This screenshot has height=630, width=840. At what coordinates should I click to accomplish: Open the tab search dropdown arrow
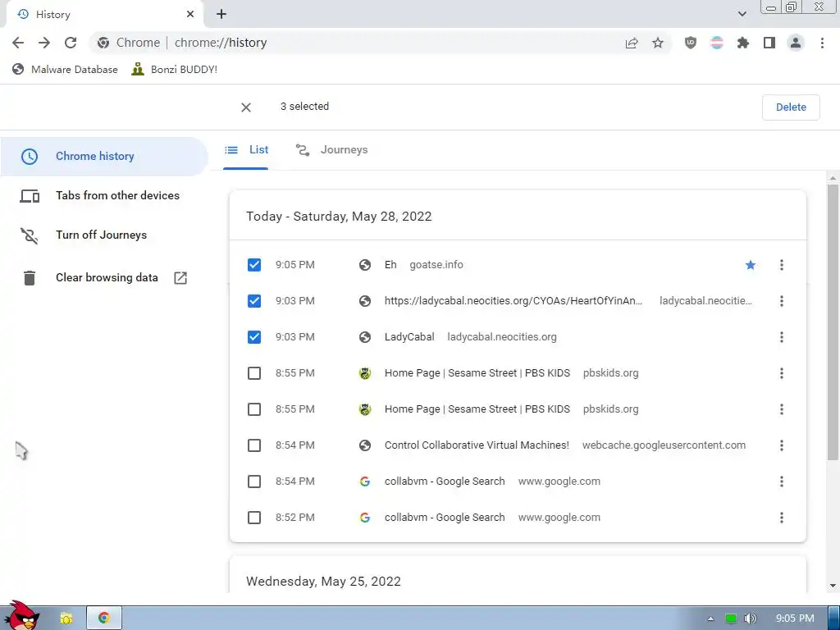[x=742, y=14]
